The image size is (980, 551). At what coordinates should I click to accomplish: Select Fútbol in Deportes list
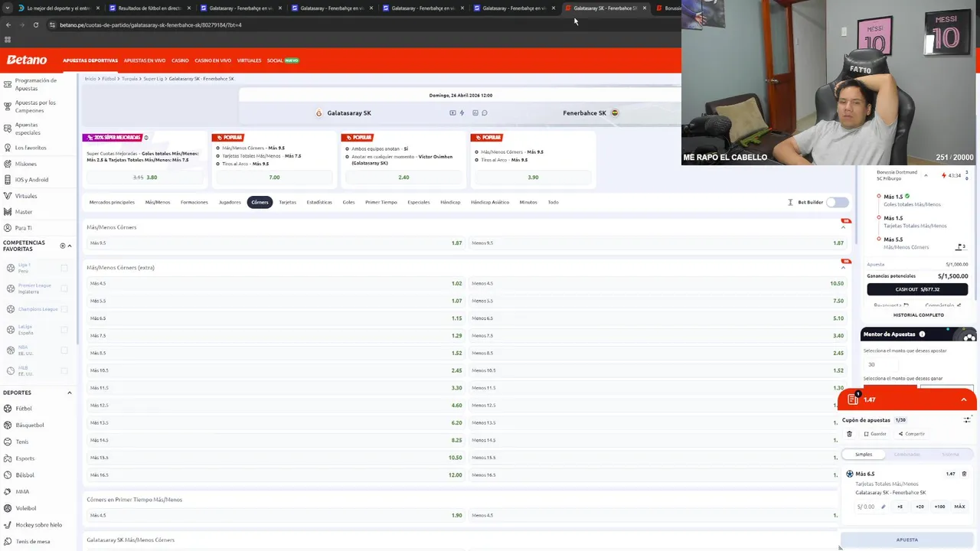[24, 409]
